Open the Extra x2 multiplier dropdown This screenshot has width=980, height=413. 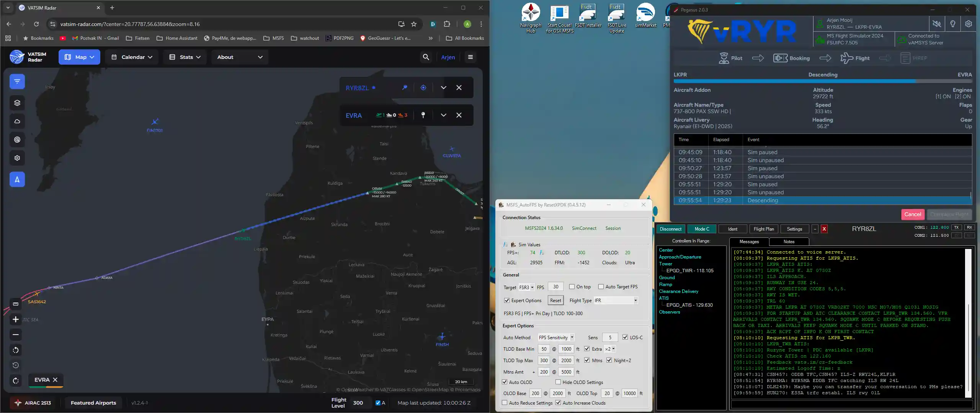610,349
